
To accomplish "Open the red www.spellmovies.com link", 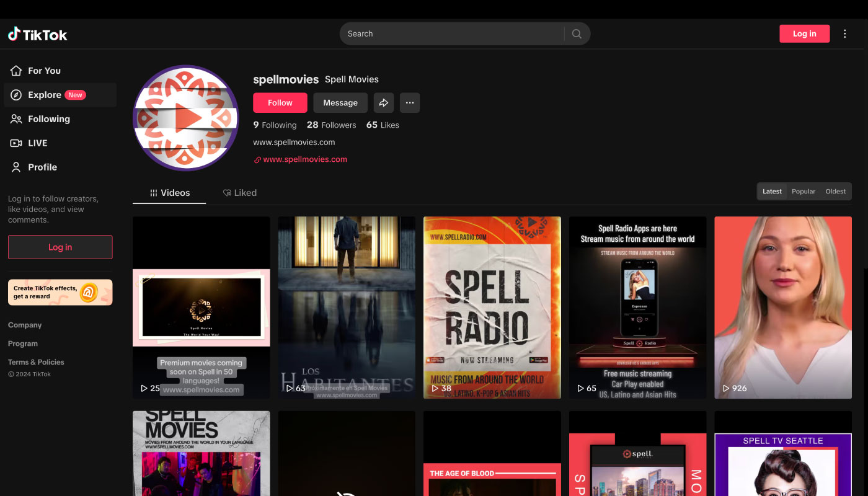I will 305,159.
